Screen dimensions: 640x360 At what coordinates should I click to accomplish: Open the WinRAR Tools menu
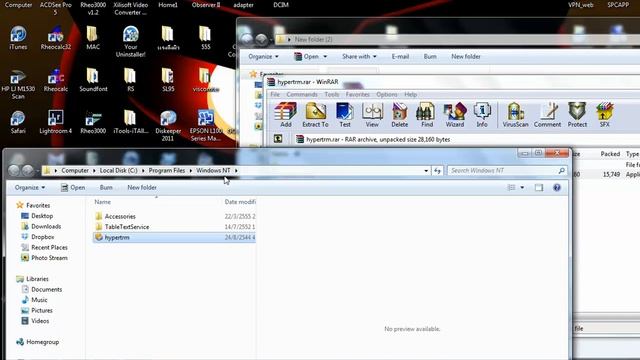click(331, 94)
